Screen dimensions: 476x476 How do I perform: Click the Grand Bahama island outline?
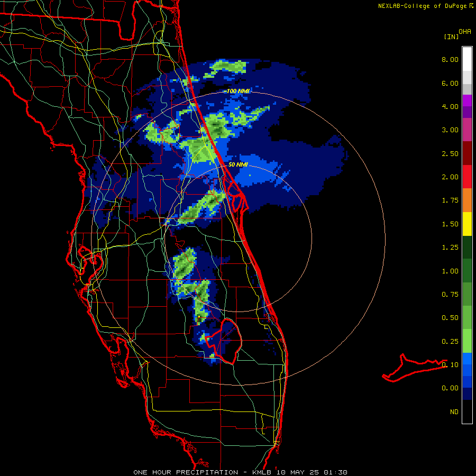(414, 368)
